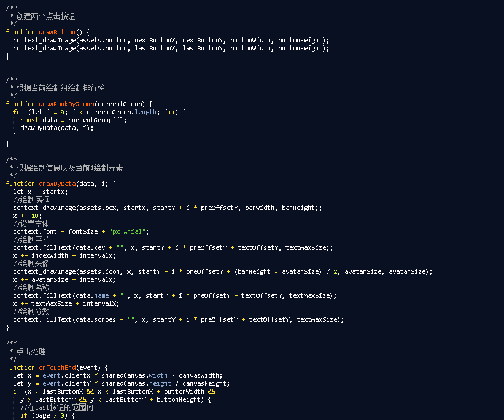Screen dimensions: 504x420
Task: Click data.key in the fillText call
Action: pyautogui.click(x=90, y=248)
